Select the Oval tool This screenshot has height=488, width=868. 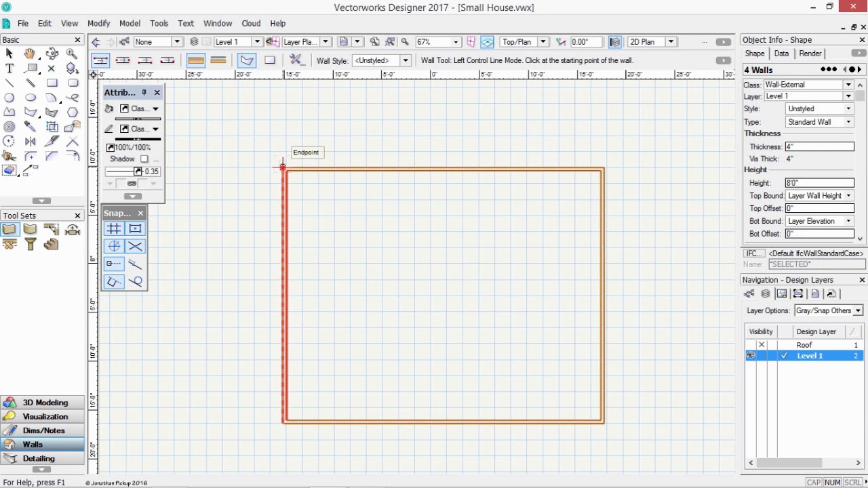coord(30,98)
